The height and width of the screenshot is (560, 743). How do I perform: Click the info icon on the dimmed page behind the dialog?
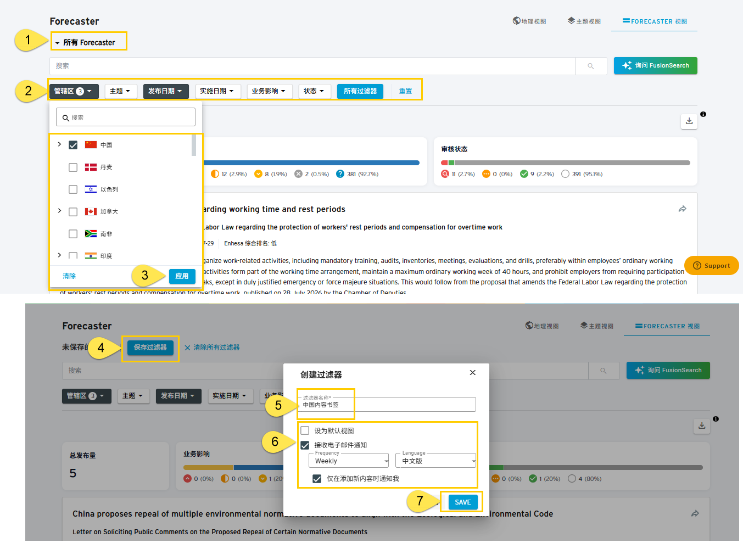point(716,419)
